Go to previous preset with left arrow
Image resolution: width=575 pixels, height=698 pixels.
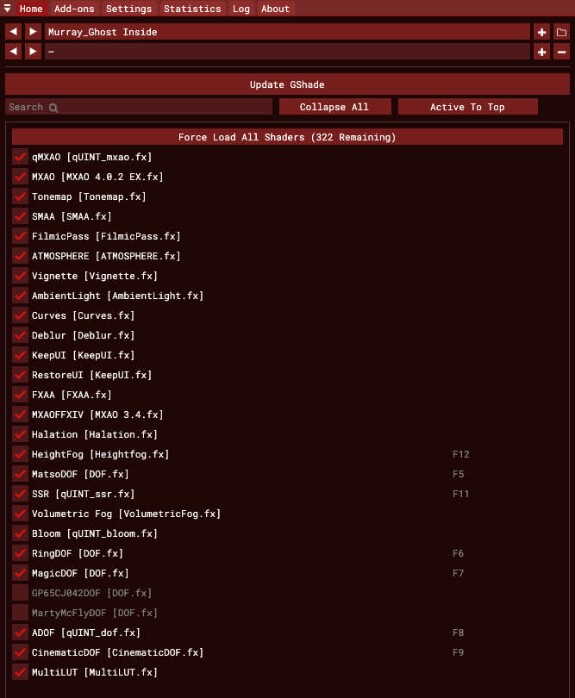point(13,32)
